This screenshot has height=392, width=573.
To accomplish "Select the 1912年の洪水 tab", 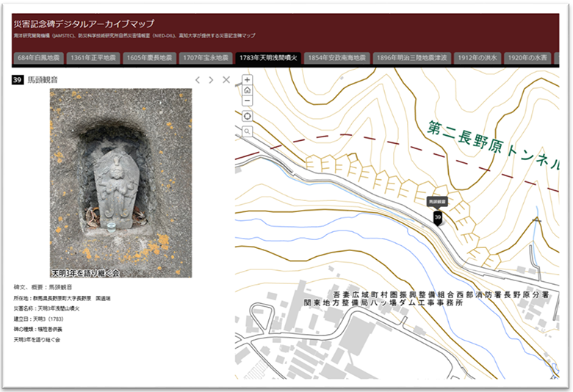I will point(478,57).
